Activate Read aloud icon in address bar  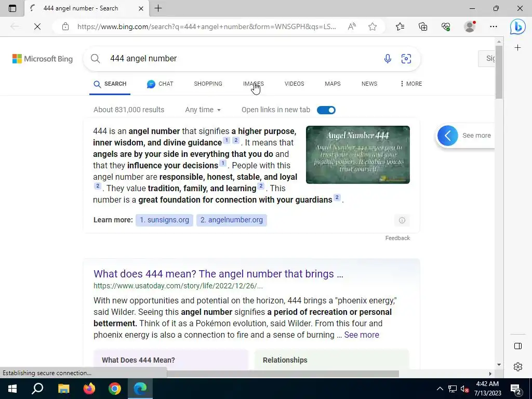click(x=352, y=26)
